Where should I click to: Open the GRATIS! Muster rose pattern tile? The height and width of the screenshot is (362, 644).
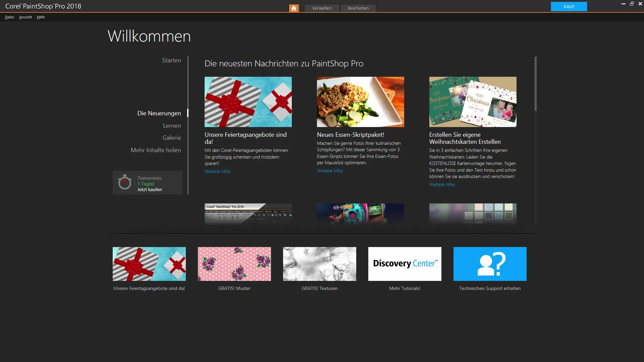[x=234, y=264]
